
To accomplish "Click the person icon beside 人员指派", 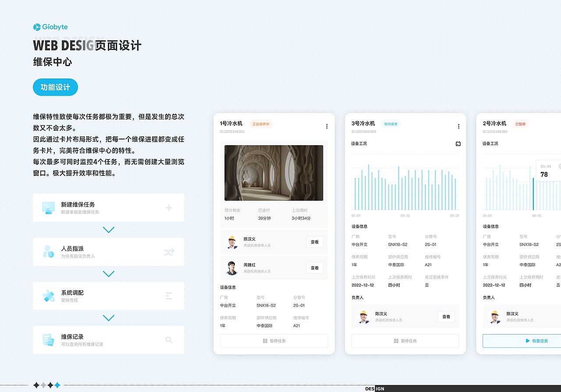I will pos(48,252).
